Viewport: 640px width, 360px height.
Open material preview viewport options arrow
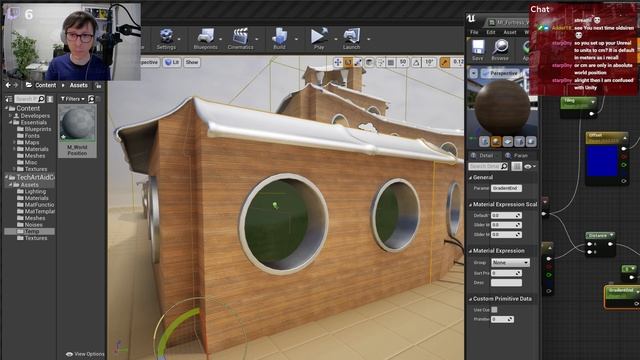tap(473, 73)
